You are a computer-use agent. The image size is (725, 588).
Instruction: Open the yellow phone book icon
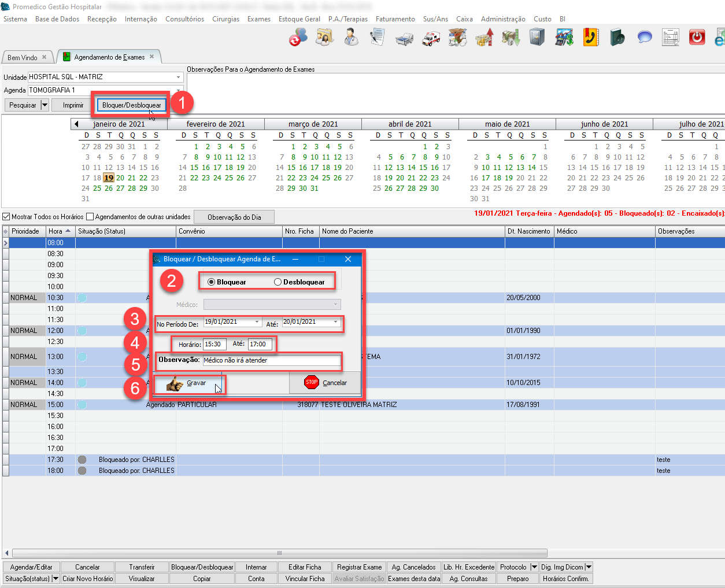(590, 38)
